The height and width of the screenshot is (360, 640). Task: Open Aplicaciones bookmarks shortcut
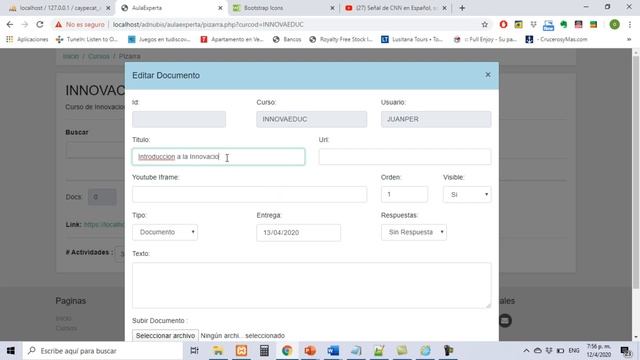27,39
